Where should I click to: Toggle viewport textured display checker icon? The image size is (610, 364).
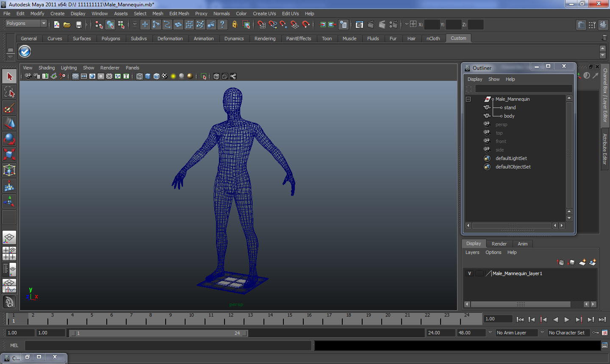pyautogui.click(x=164, y=76)
